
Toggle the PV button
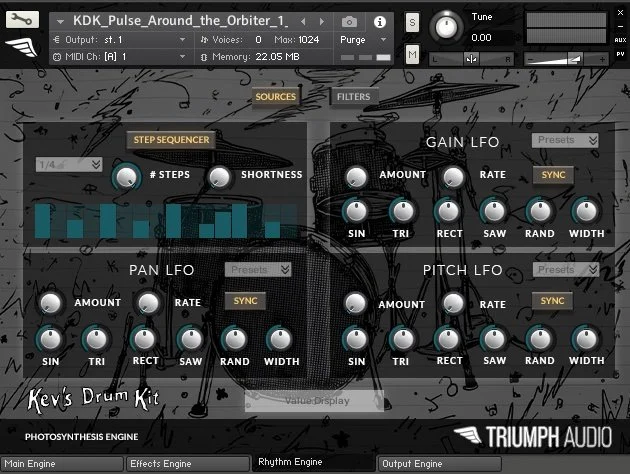click(x=620, y=54)
